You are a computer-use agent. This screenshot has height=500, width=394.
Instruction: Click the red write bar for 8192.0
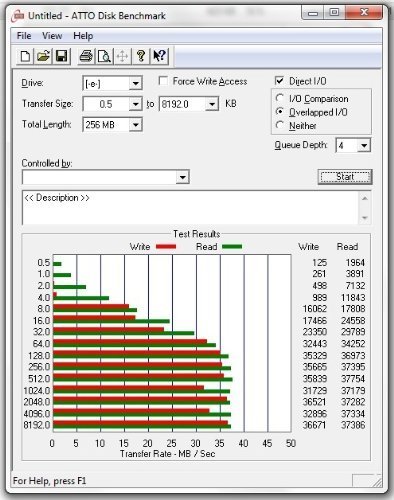(x=140, y=423)
